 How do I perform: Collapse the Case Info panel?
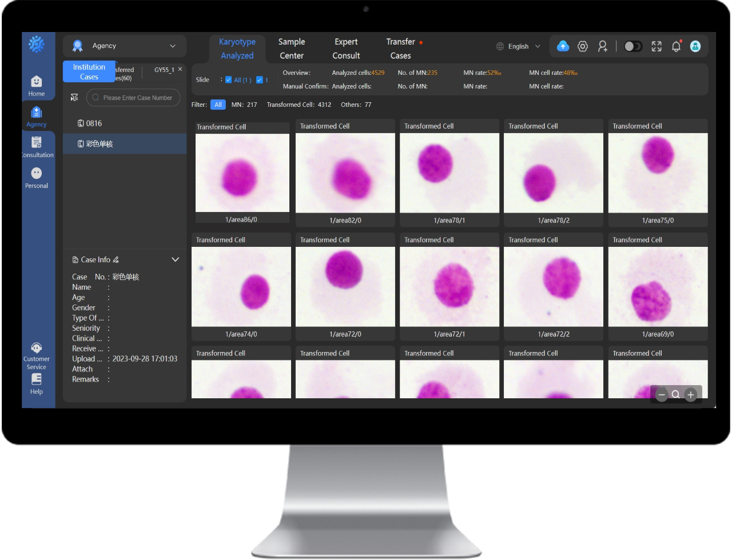tap(175, 259)
